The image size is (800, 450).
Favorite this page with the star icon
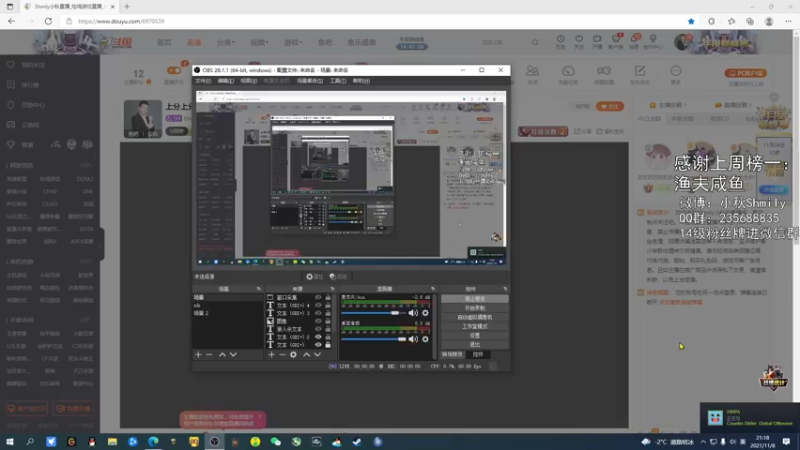(691, 21)
